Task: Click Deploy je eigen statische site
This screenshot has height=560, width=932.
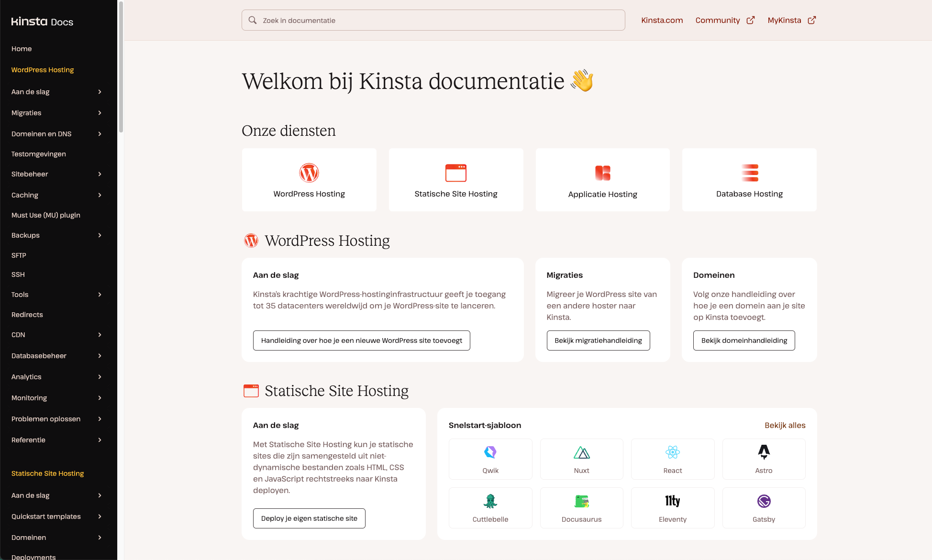Action: [309, 518]
